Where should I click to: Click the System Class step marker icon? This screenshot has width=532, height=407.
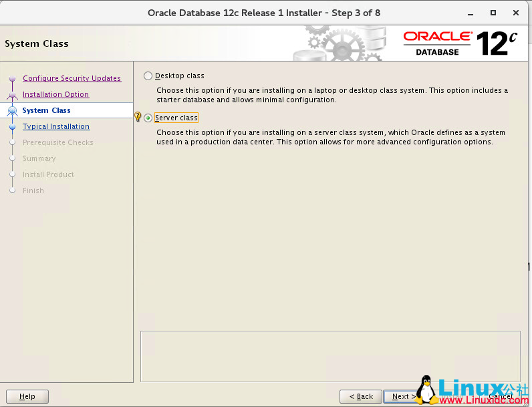[x=13, y=110]
